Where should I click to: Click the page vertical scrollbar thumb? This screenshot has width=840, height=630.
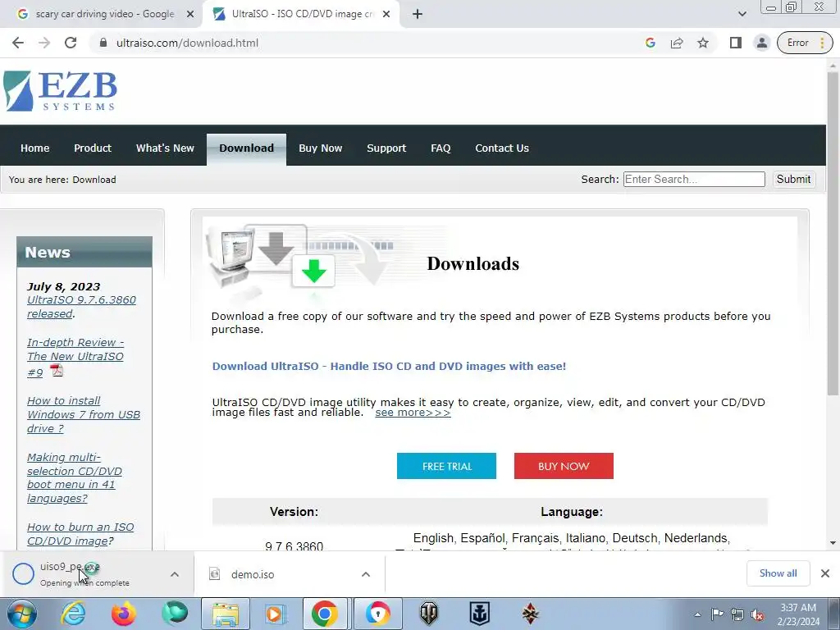point(833,234)
